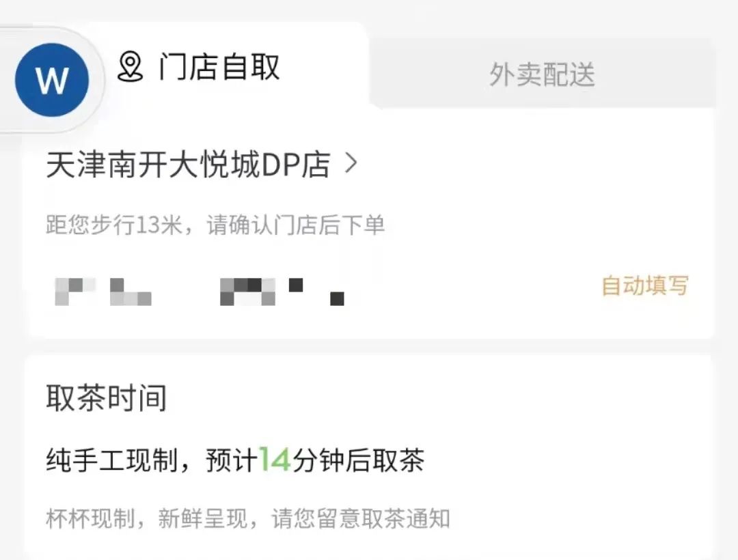738x560 pixels.
Task: Expand the chevron beside the store name
Action: 351,164
